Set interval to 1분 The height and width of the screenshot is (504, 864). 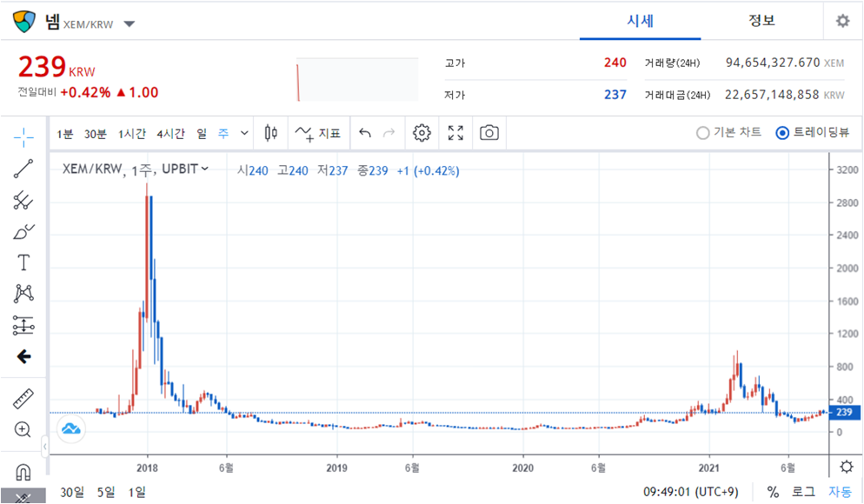(65, 133)
